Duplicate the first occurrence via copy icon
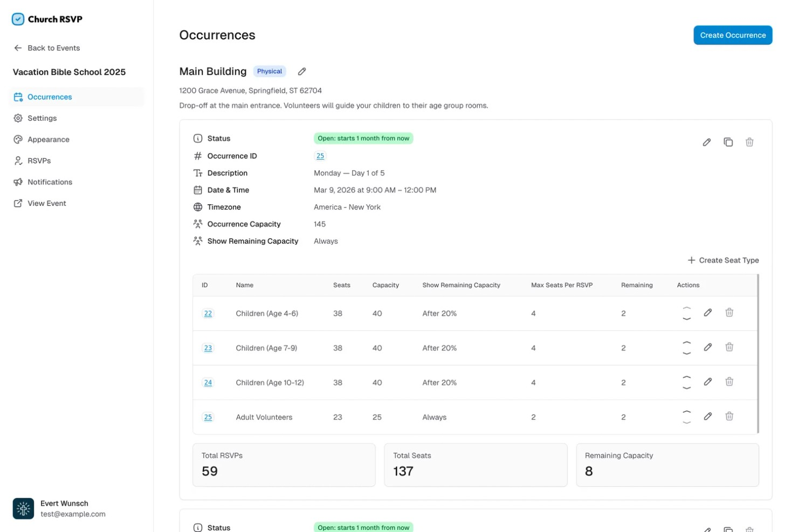 728,142
